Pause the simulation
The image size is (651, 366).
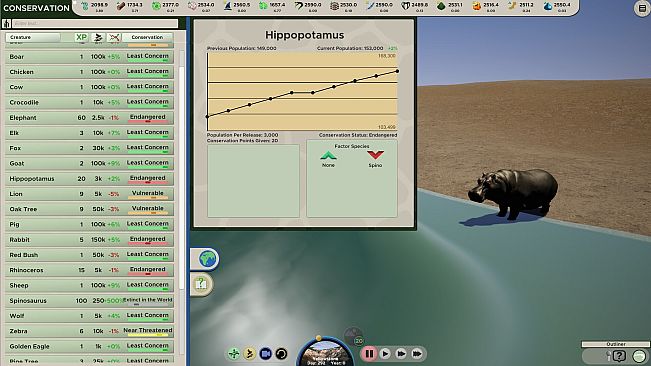tap(369, 354)
